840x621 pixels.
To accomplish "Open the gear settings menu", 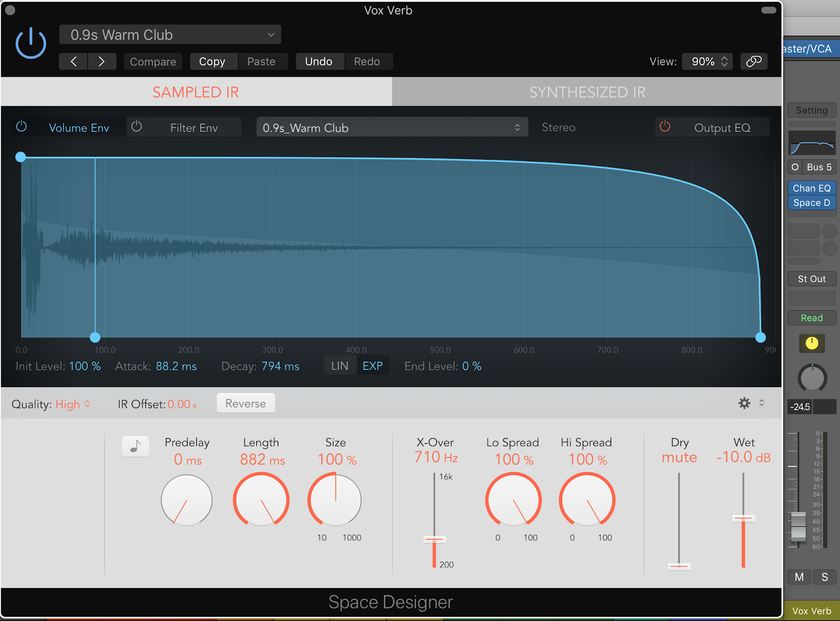I will (744, 403).
